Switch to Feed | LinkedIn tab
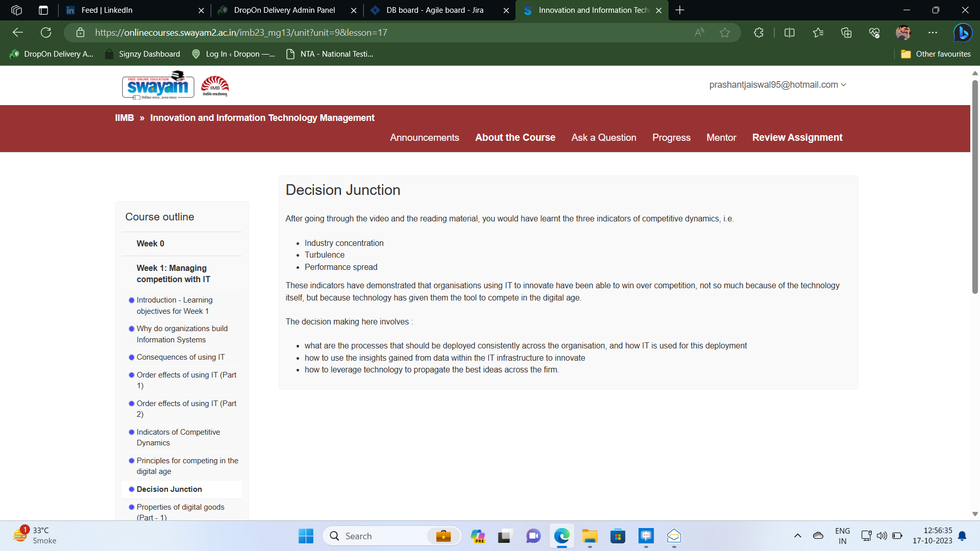The height and width of the screenshot is (551, 980). 134,10
